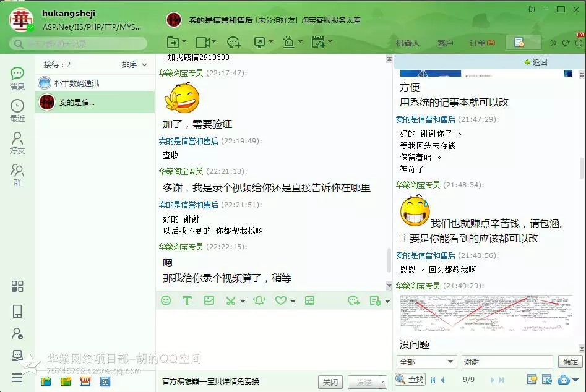Click the heart favorites icon

[281, 300]
